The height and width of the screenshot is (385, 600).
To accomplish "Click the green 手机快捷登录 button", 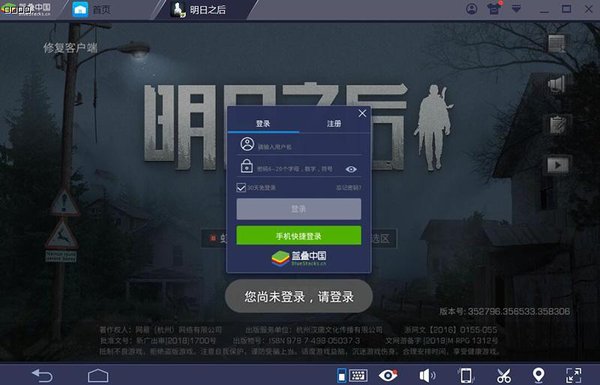I will (298, 235).
